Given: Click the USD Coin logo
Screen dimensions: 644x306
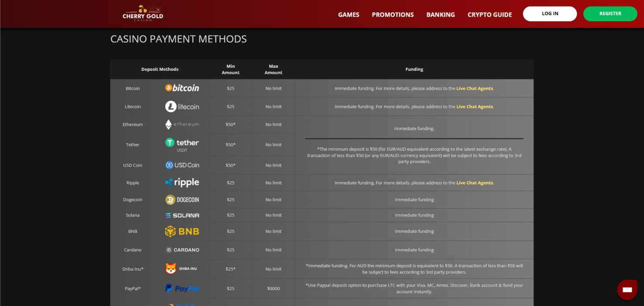Looking at the screenshot, I should pyautogui.click(x=182, y=165).
